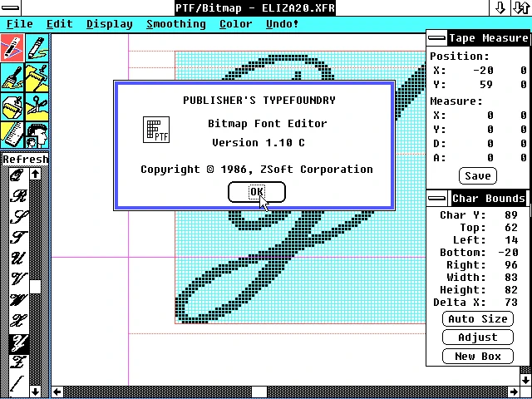Select the face scaling tool
Viewport: 532px width, 399px height.
pyautogui.click(x=37, y=135)
